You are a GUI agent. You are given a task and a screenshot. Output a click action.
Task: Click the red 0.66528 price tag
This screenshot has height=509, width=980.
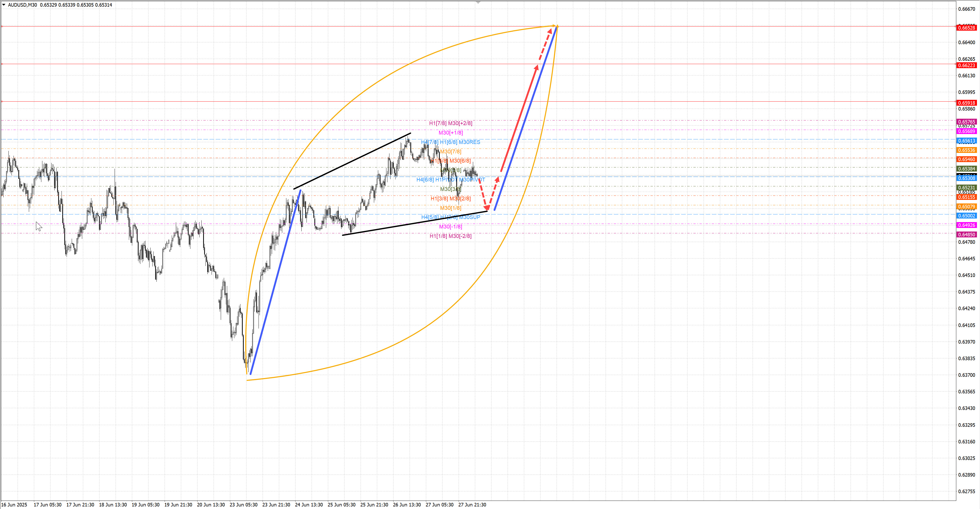966,28
